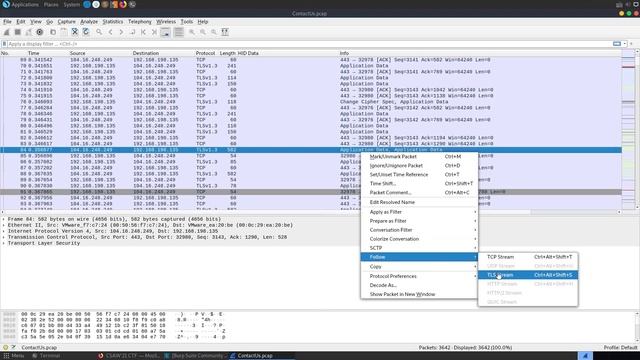Reload the capture file
Screen dimensions: 640x360
[86, 32]
